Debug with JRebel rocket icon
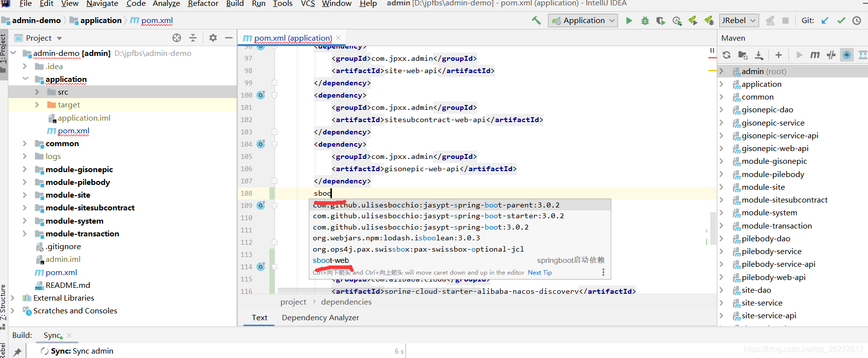This screenshot has width=868, height=358. pos(709,21)
